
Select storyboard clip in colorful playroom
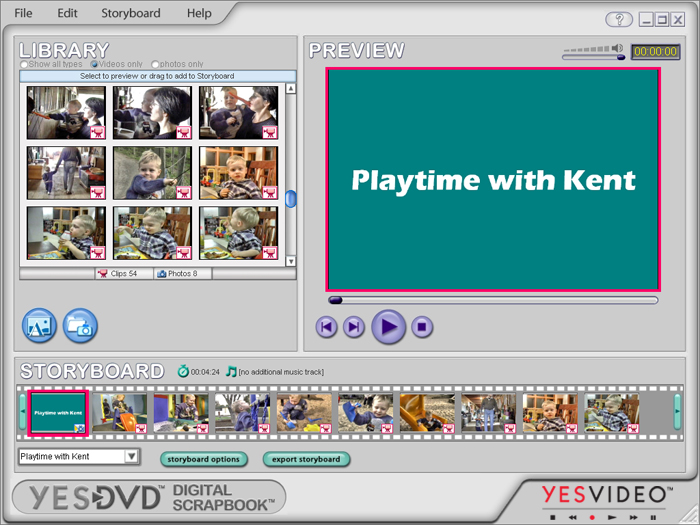tap(181, 413)
